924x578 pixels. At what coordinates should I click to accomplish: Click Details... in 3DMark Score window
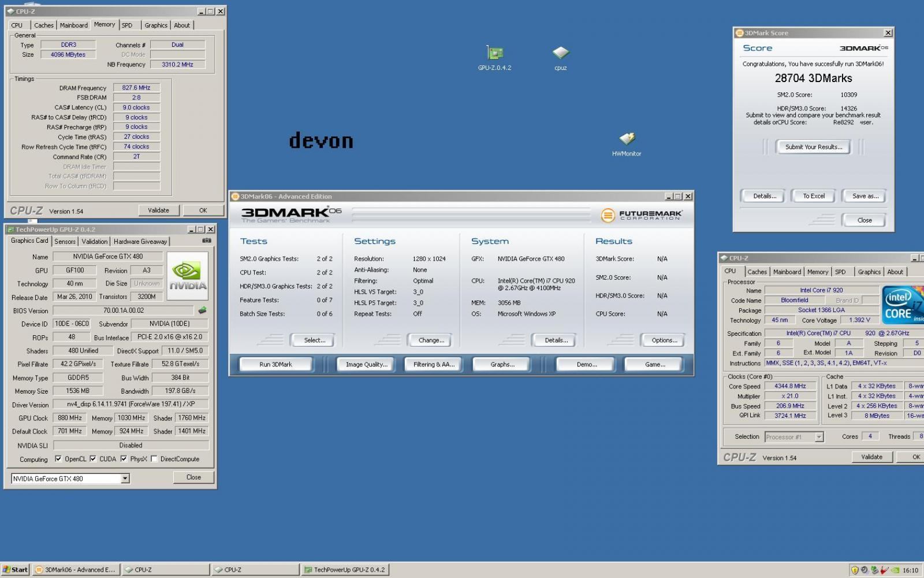(764, 197)
